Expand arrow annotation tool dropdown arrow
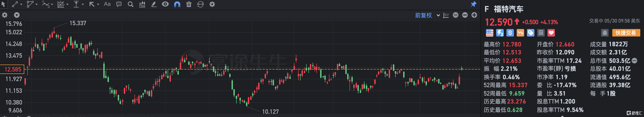The width and height of the screenshot is (644, 117). pos(98,4)
